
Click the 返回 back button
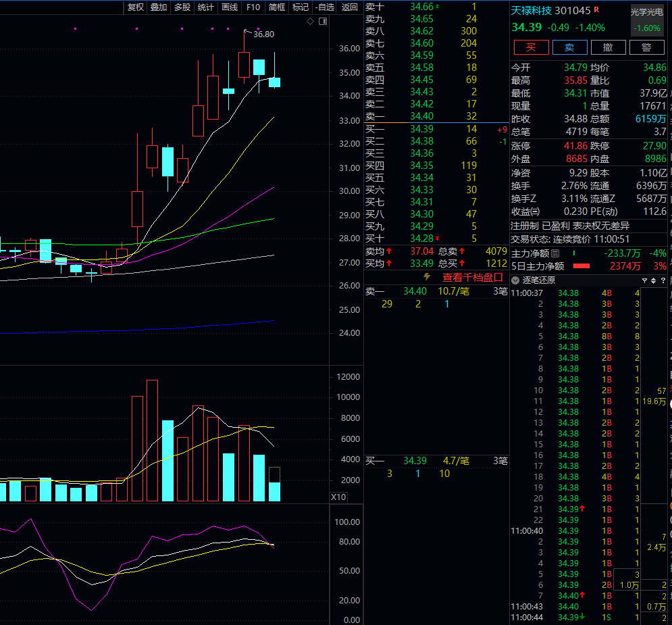point(349,7)
